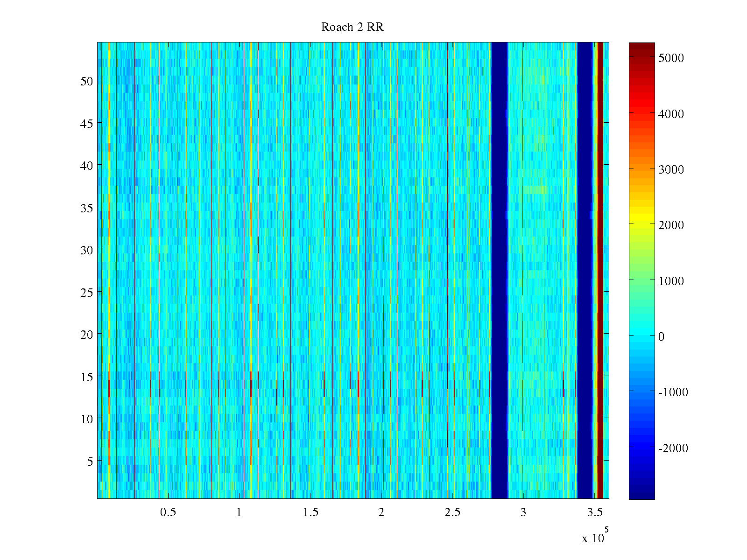Click the y-axis tick label 15

[x=87, y=377]
